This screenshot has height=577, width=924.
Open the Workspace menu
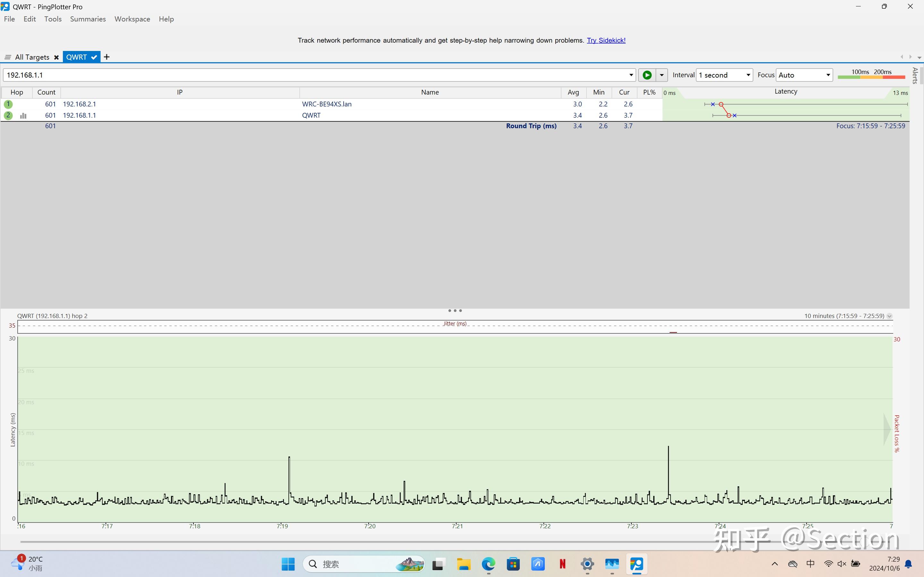[132, 19]
